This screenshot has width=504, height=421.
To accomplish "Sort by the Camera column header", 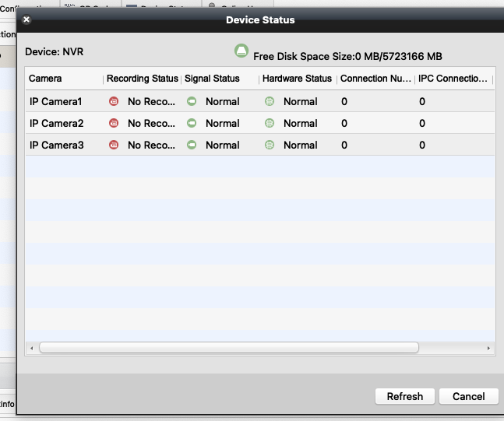I will [62, 79].
